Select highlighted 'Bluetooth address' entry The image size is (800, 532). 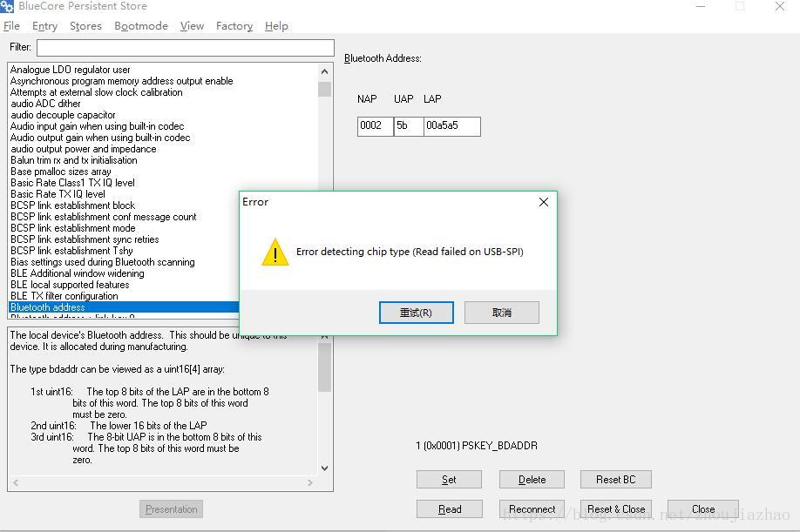[124, 307]
